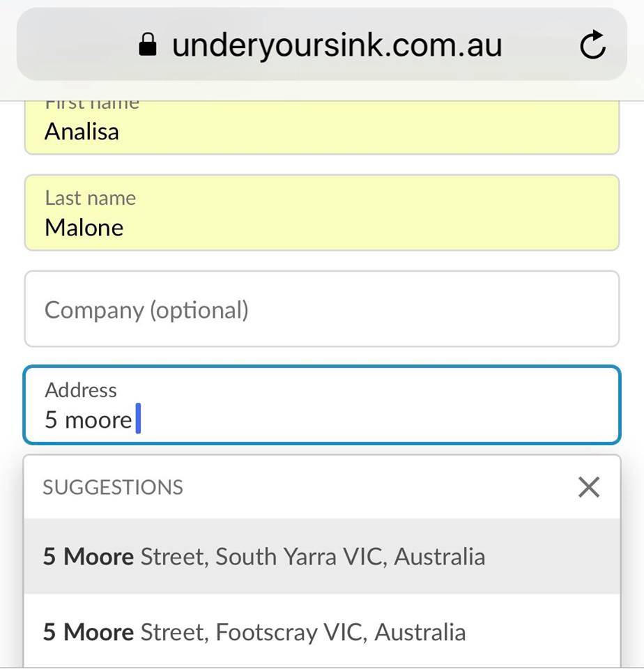This screenshot has height=669, width=644.
Task: Click the SUGGESTIONS header label
Action: coord(113,487)
